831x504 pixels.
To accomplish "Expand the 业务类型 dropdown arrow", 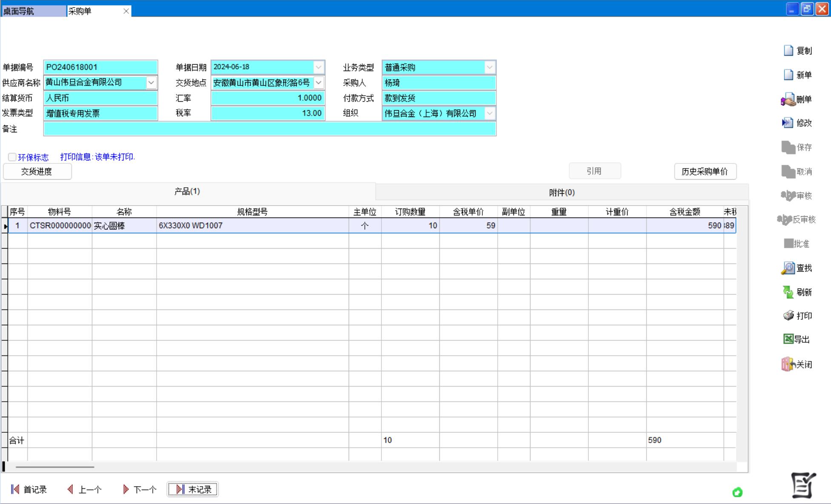I will [x=490, y=67].
